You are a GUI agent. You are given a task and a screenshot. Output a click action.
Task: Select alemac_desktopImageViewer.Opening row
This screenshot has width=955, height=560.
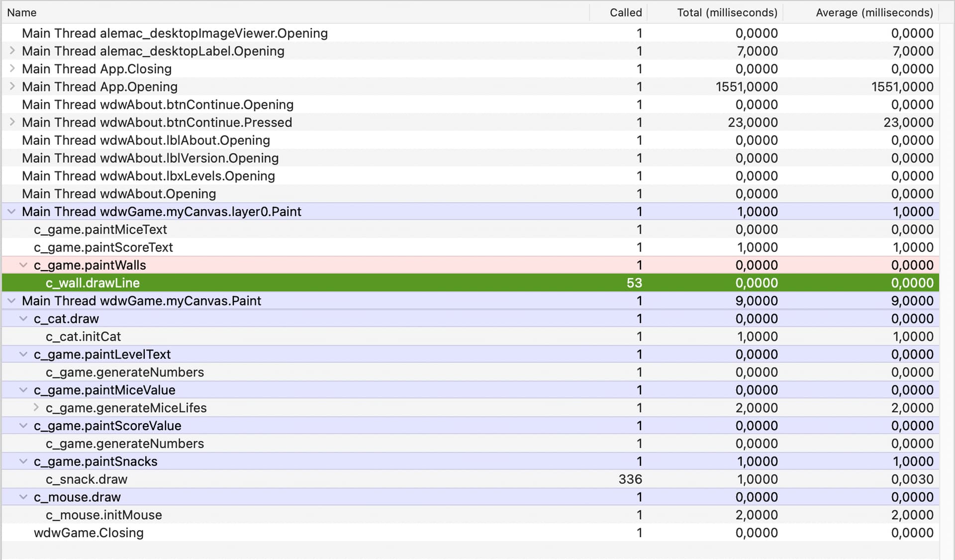471,33
